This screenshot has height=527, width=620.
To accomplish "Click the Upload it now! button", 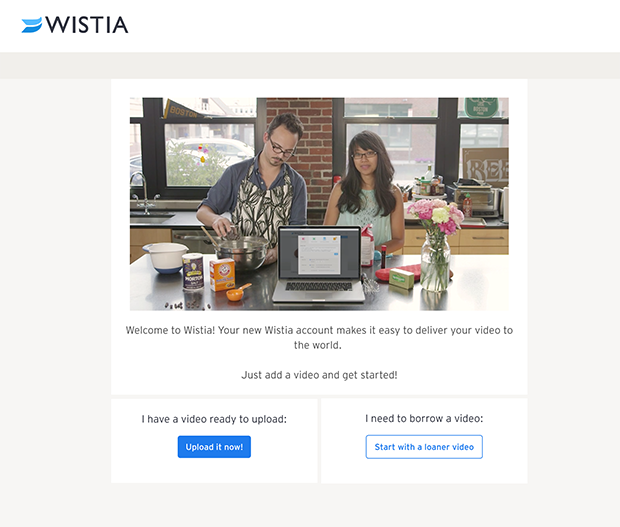I will (214, 447).
